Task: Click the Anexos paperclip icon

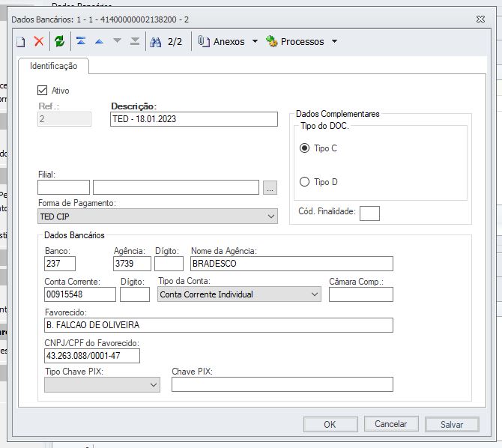Action: click(x=203, y=42)
